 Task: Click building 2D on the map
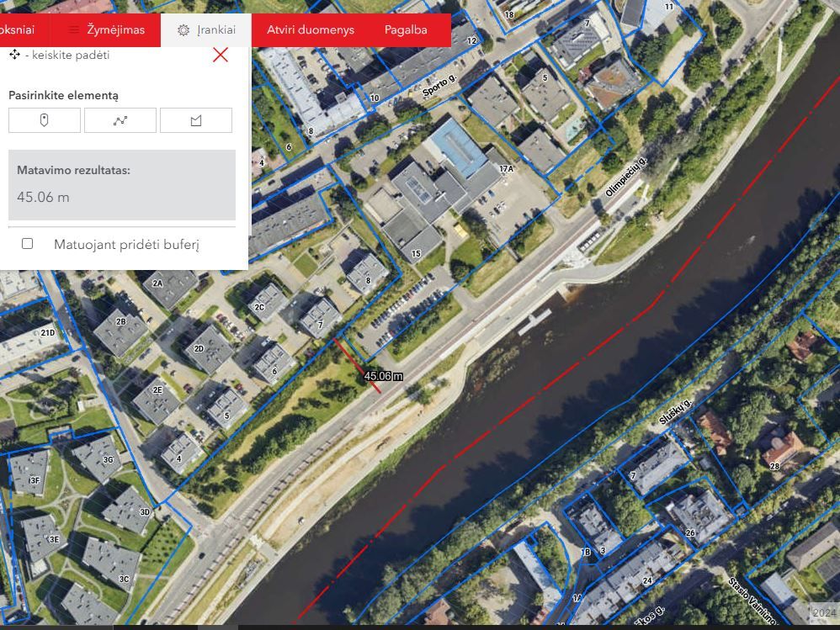point(199,348)
